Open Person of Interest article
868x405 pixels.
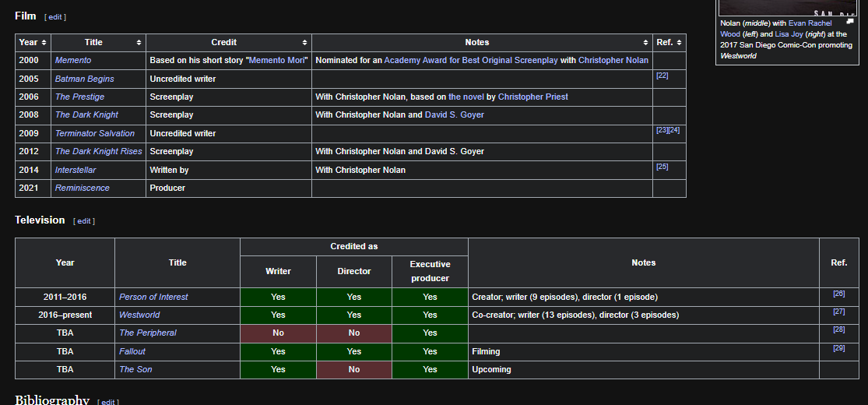153,297
